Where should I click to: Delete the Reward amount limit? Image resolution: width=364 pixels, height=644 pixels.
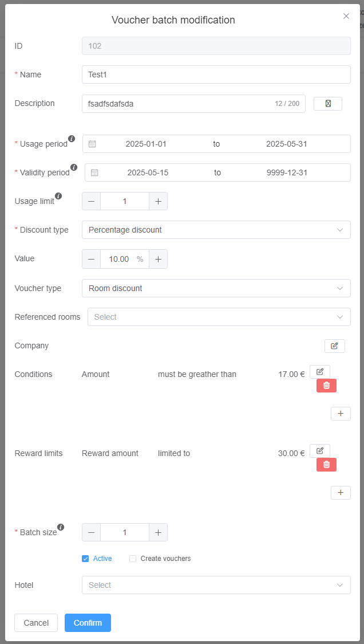pos(326,465)
